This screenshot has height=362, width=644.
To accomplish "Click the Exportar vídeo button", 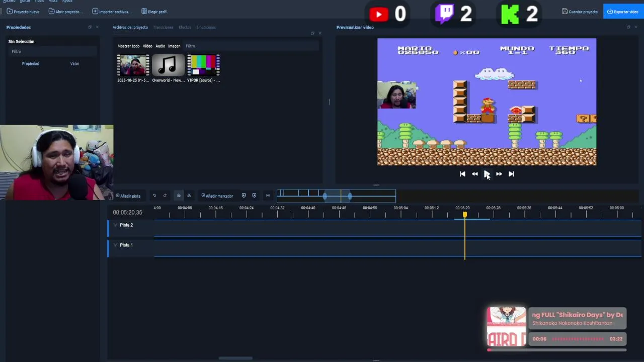I will click(x=623, y=12).
